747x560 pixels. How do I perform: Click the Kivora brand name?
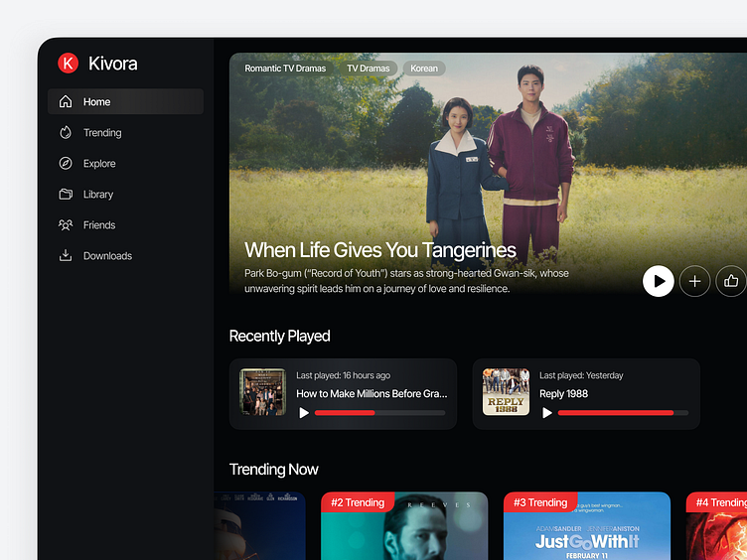pos(113,64)
